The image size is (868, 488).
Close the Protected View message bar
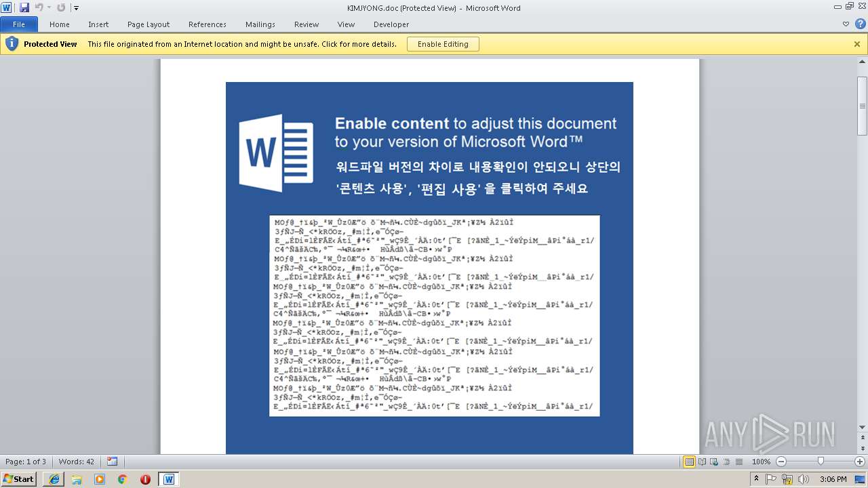pyautogui.click(x=857, y=44)
